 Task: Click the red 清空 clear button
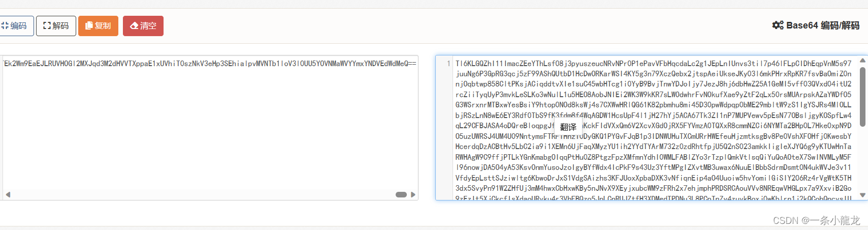pyautogui.click(x=143, y=26)
